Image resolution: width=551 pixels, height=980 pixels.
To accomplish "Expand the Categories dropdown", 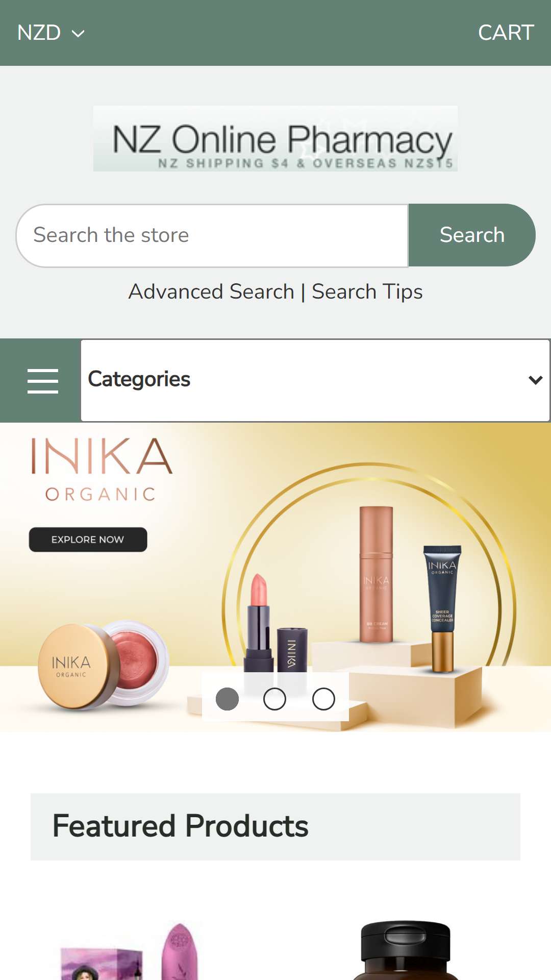I will tap(315, 380).
